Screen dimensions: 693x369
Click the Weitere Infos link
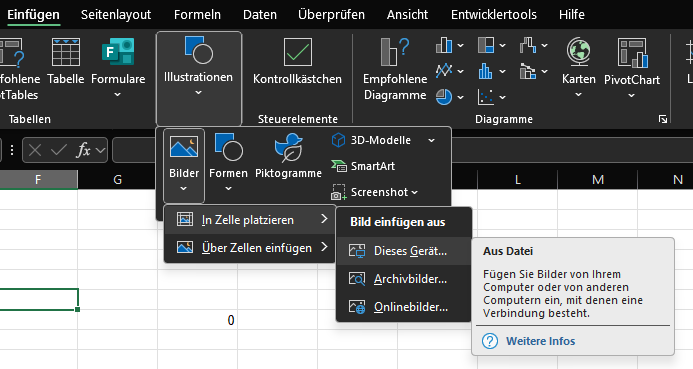point(540,341)
